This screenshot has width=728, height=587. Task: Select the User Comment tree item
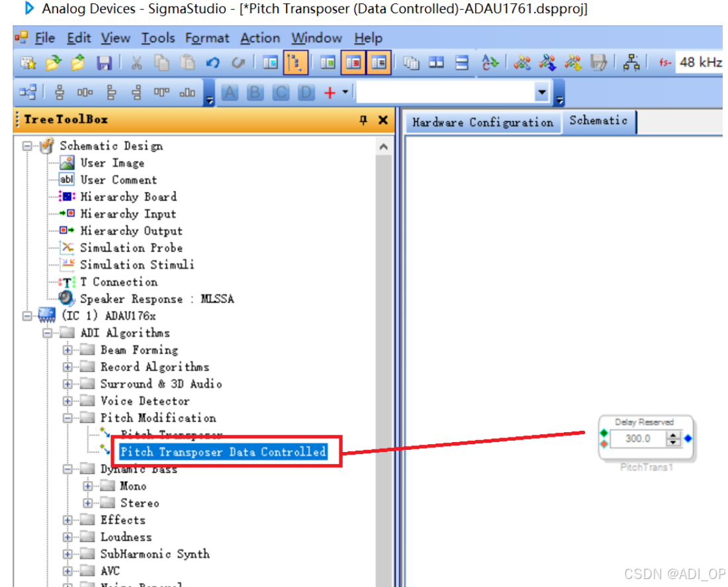(x=119, y=180)
